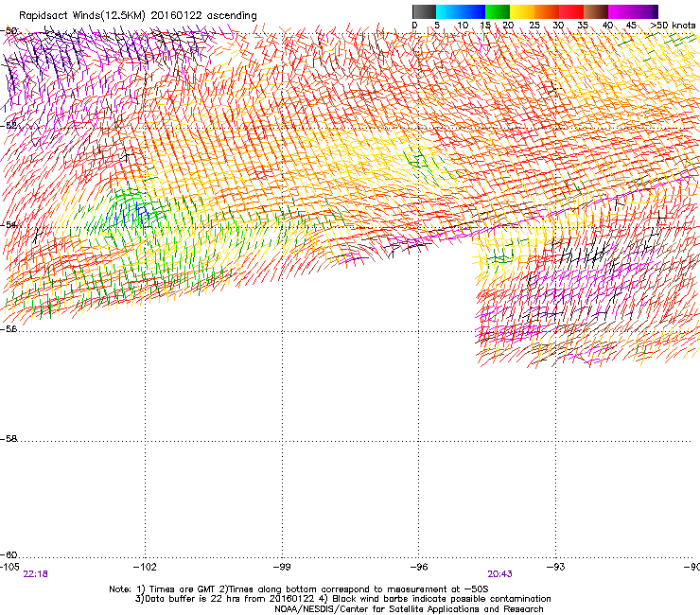This screenshot has width=700, height=615.
Task: Click the -99 longitude axis label
Action: click(282, 567)
